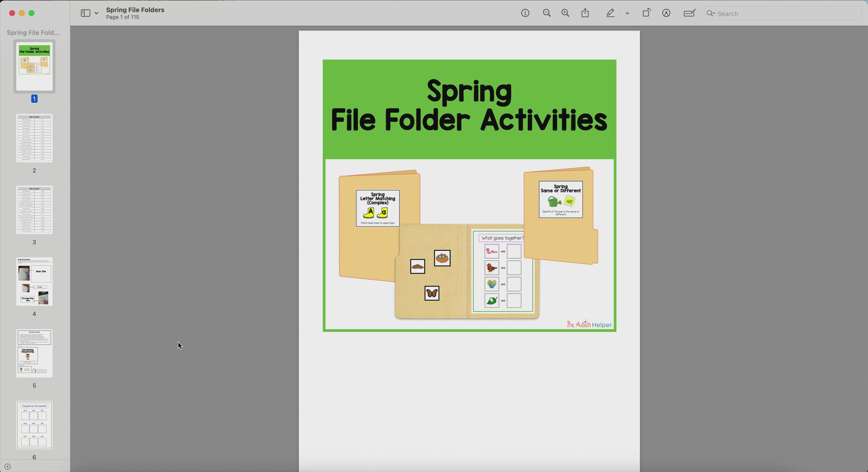Zoom out of the PDF page
Screen dimensions: 868x472
coord(547,13)
